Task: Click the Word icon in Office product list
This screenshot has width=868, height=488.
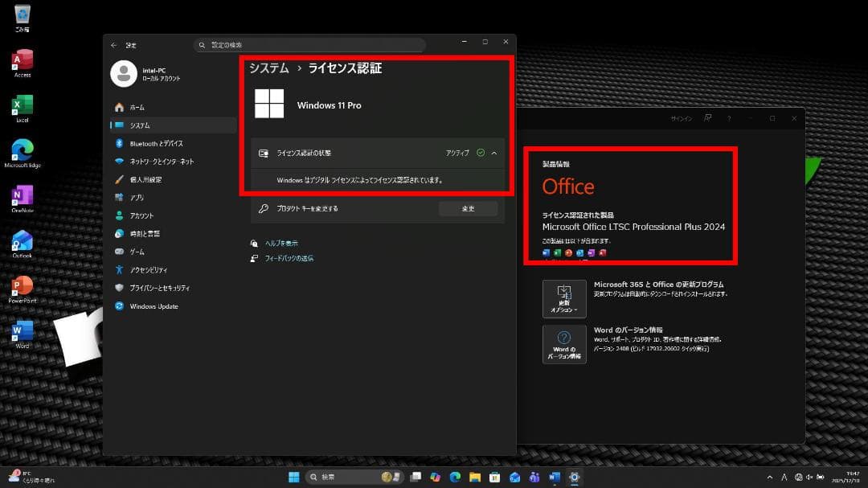Action: (x=545, y=252)
